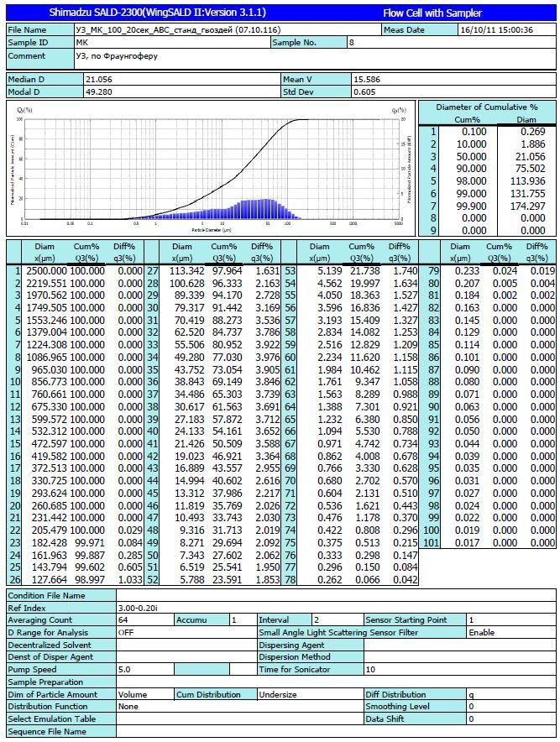This screenshot has height=742, width=560.
Task: Click the Comment field text
Action: pyautogui.click(x=117, y=56)
